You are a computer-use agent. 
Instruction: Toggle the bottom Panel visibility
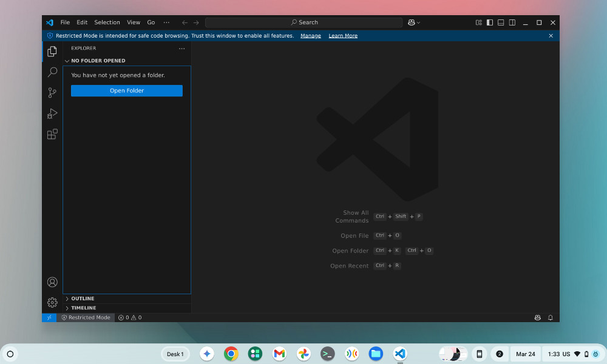[x=501, y=22]
